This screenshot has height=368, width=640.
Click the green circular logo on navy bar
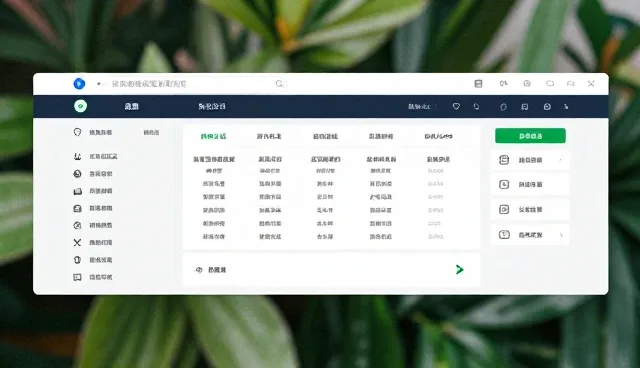[x=80, y=106]
